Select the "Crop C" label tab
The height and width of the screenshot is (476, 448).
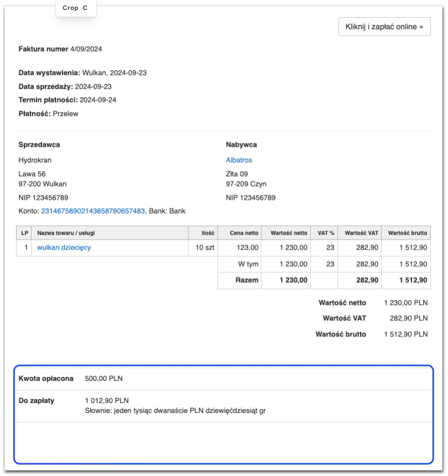pos(75,8)
